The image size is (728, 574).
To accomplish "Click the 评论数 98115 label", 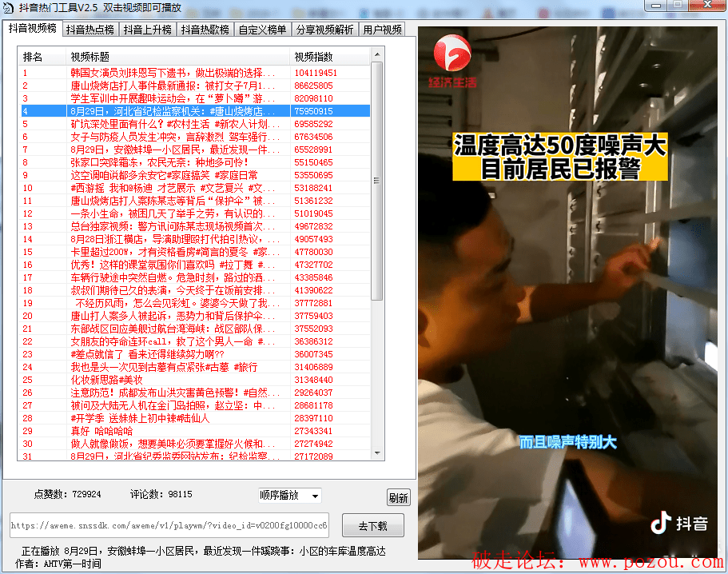I will pos(161,494).
